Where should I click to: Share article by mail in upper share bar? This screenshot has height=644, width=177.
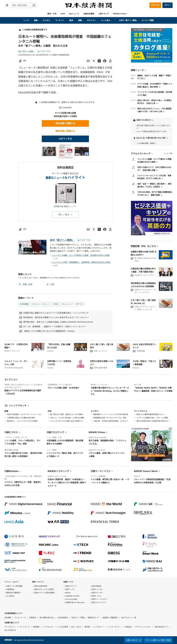88,61
